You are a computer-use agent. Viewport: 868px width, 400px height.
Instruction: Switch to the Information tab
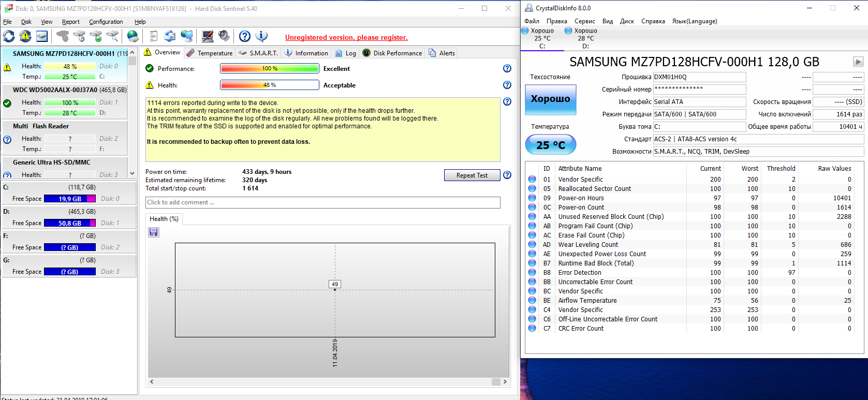[x=306, y=53]
